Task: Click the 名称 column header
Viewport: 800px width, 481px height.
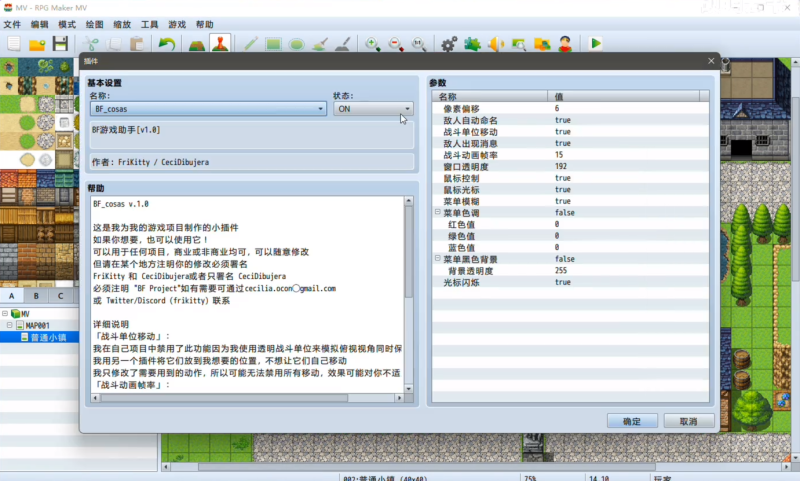Action: coord(490,96)
